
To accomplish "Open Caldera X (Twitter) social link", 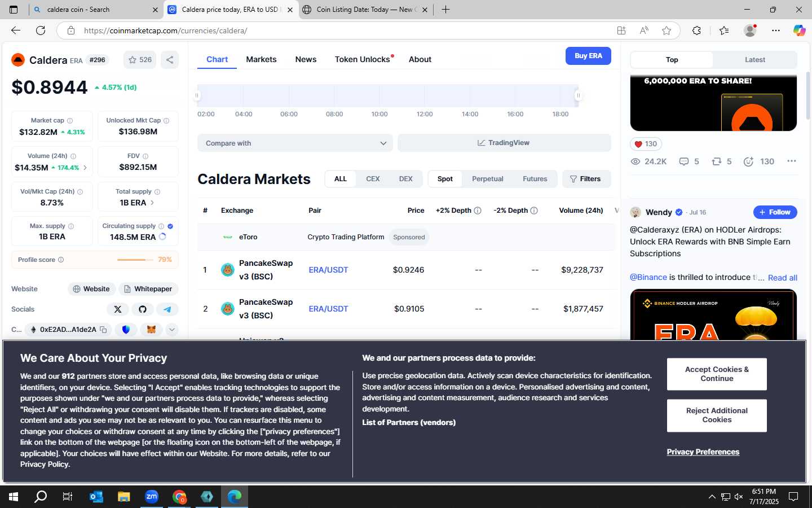I will (117, 309).
